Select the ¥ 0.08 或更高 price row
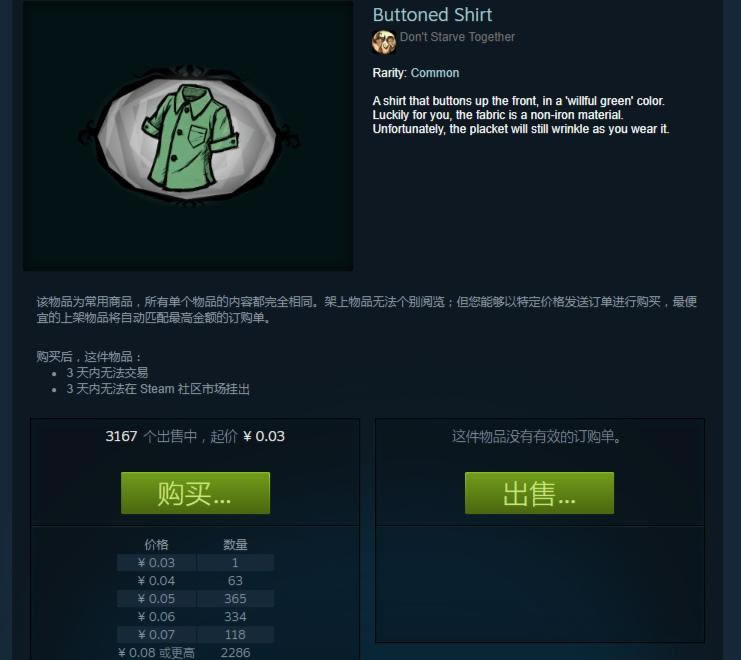 tap(195, 652)
